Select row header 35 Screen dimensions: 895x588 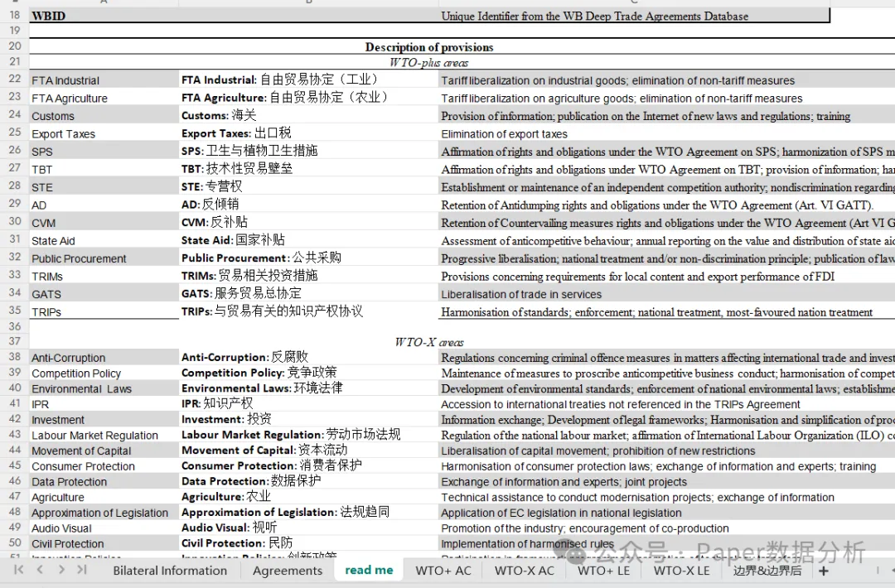tap(14, 311)
